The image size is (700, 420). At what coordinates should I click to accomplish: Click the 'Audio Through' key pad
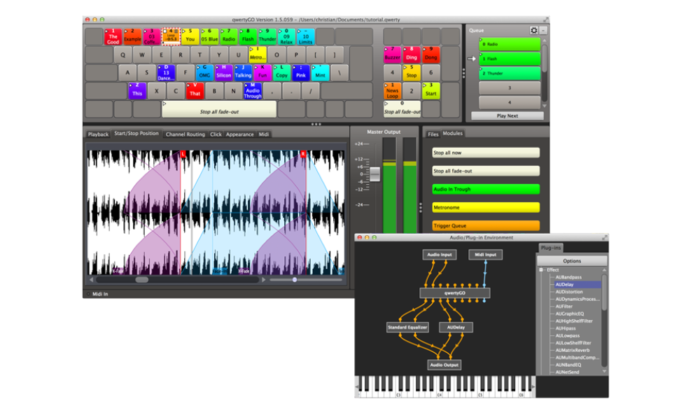tap(254, 92)
